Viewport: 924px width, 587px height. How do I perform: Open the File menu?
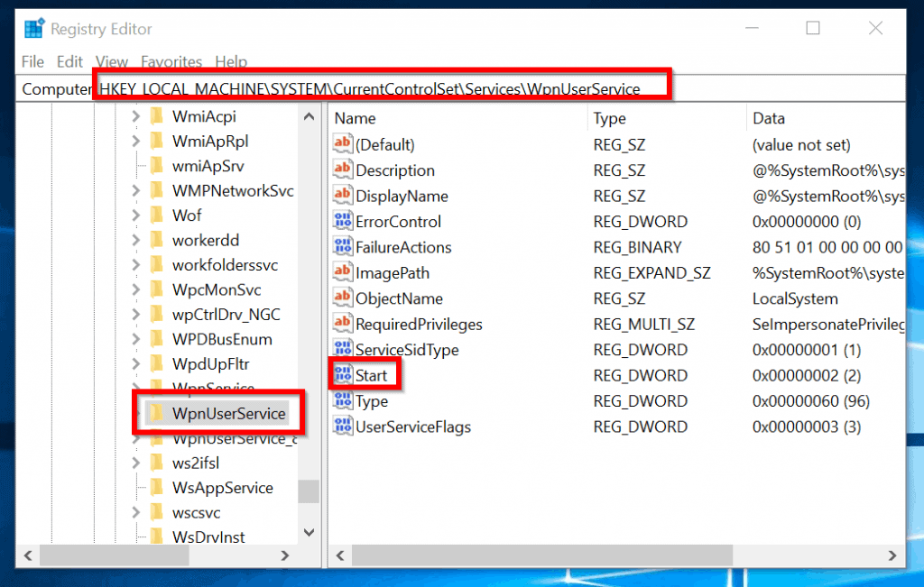click(32, 61)
